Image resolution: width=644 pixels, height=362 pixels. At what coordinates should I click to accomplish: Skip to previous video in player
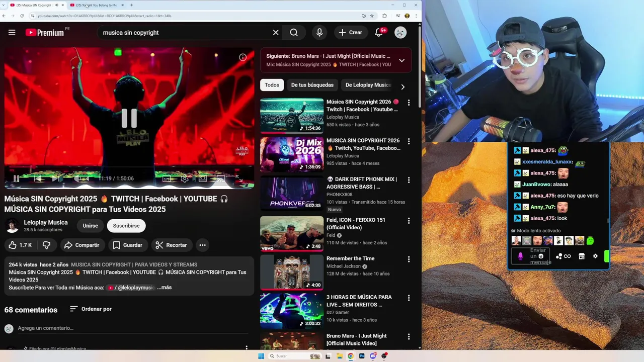tap(38, 178)
